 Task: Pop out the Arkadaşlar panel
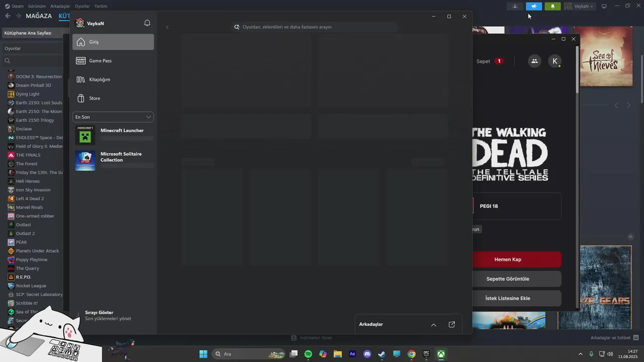[x=452, y=325]
